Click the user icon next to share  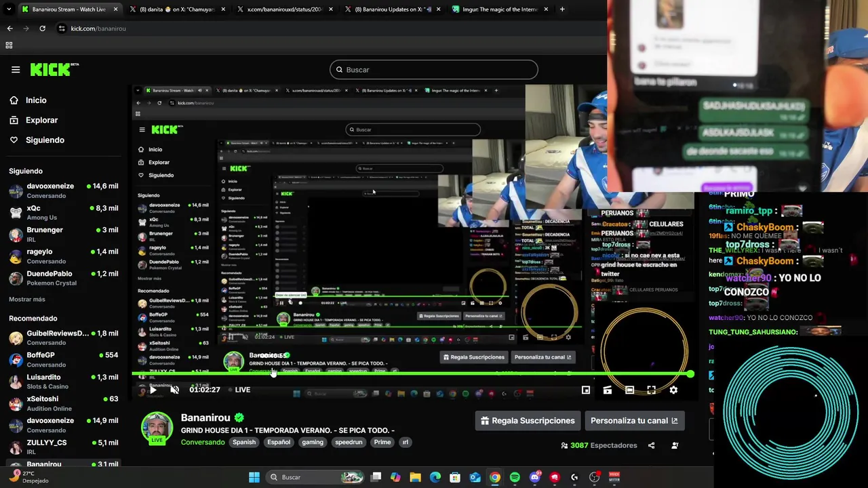tap(675, 445)
